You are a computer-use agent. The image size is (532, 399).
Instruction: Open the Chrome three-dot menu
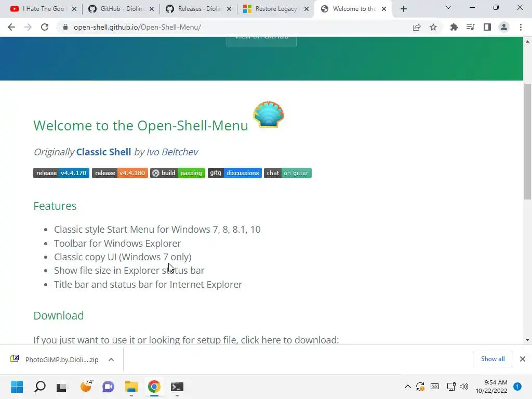click(521, 27)
